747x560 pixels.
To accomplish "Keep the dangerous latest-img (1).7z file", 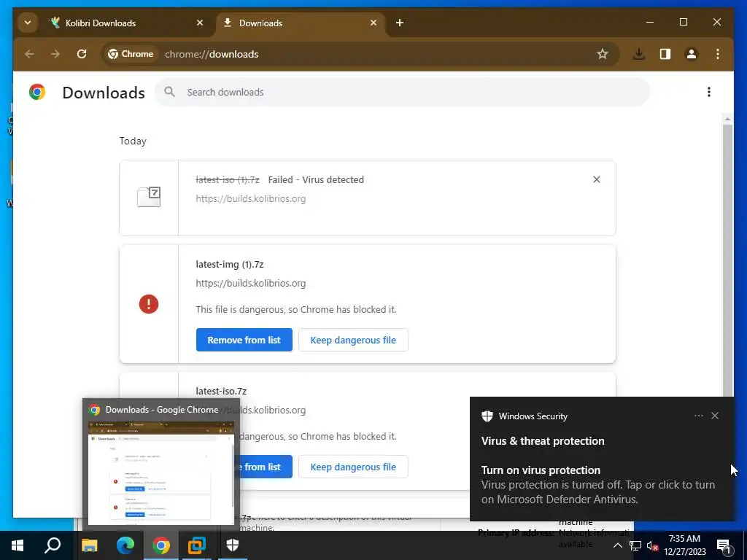I will tap(353, 340).
